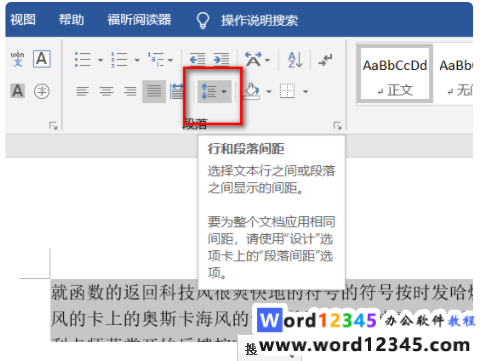Expand the multilevel list dropdown arrow
This screenshot has height=361, width=480.
click(170, 60)
